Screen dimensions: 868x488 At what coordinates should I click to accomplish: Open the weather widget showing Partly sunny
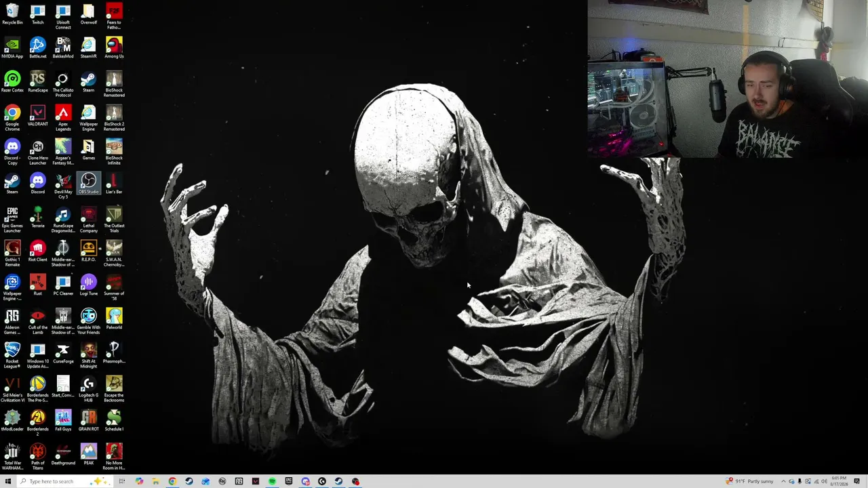coord(749,481)
